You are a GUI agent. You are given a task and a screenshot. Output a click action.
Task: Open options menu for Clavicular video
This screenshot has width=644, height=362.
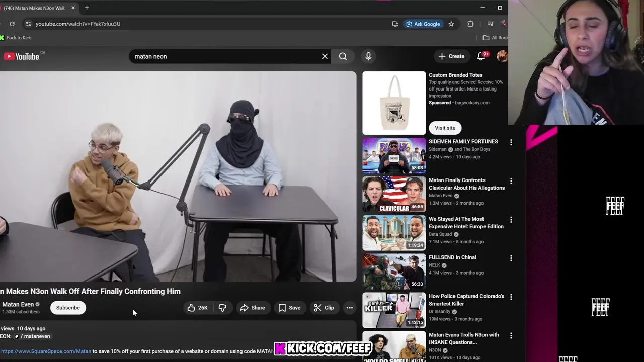click(x=511, y=181)
